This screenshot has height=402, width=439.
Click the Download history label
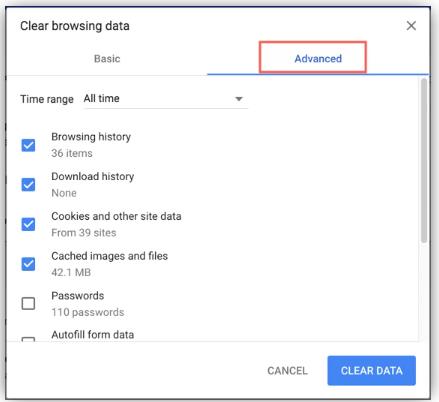(93, 176)
